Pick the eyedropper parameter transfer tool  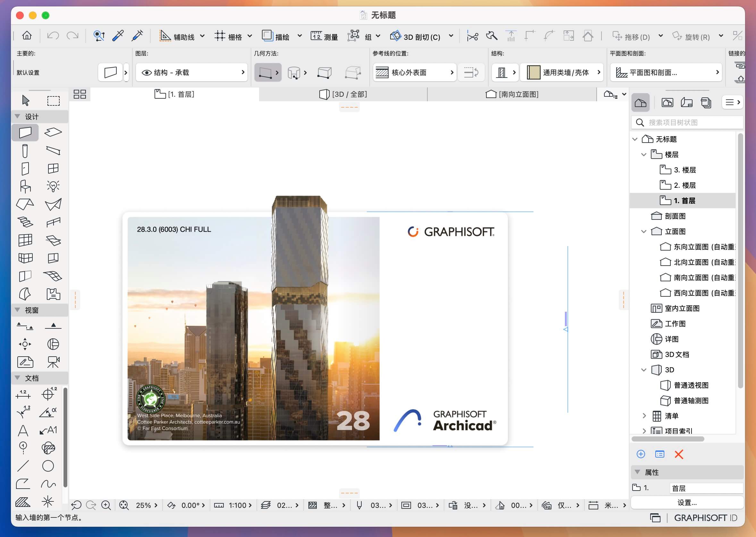click(118, 36)
